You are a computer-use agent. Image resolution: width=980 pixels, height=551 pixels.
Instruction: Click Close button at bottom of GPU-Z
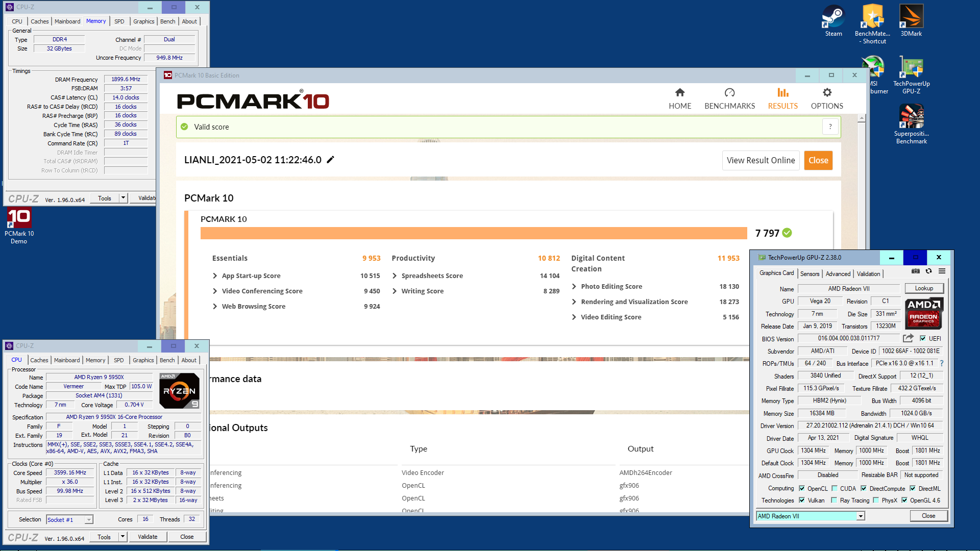pyautogui.click(x=928, y=516)
